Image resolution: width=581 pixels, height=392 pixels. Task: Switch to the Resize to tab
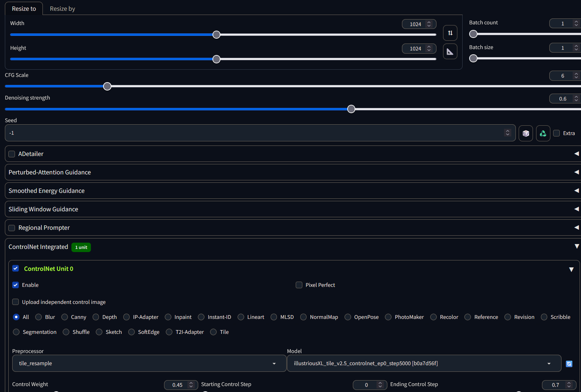(24, 9)
